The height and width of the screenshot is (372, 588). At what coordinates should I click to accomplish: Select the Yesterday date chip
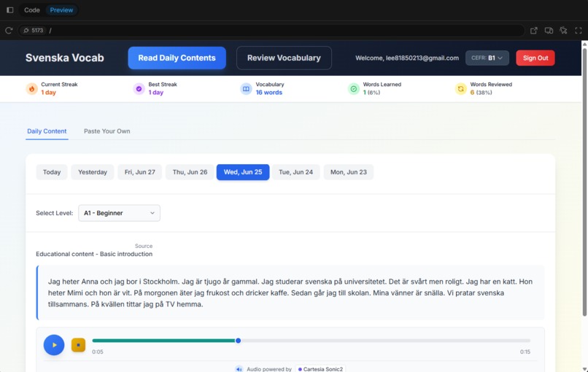point(93,172)
